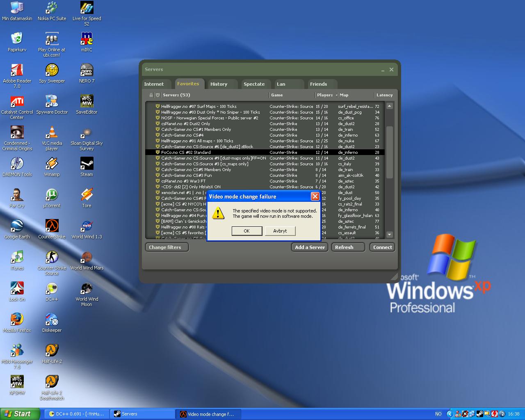Switch to Video mode change taskbar button

pyautogui.click(x=208, y=414)
